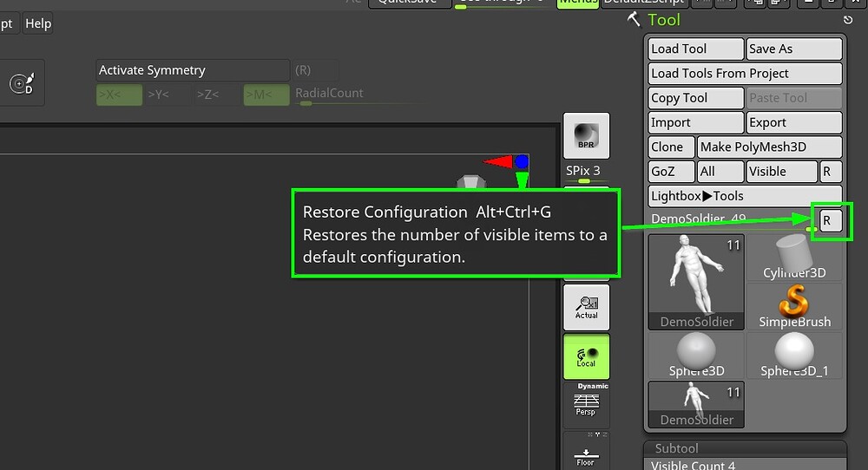
Task: Open the large DemoSoldier current tool thumbnail
Action: tap(696, 282)
